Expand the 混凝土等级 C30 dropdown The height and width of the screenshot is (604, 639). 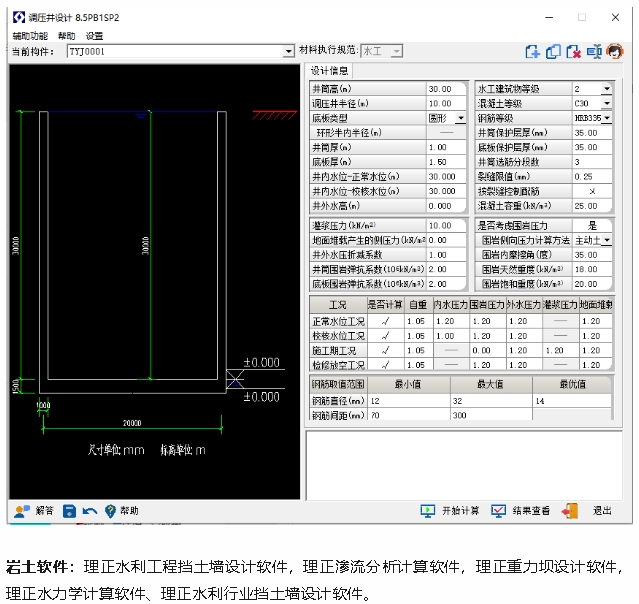(x=607, y=103)
